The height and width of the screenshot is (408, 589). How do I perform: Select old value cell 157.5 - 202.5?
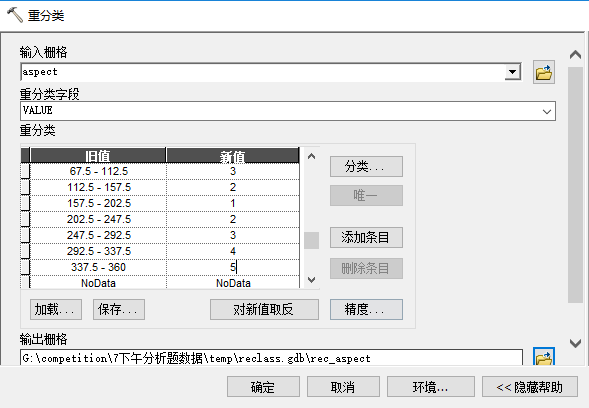click(x=98, y=203)
